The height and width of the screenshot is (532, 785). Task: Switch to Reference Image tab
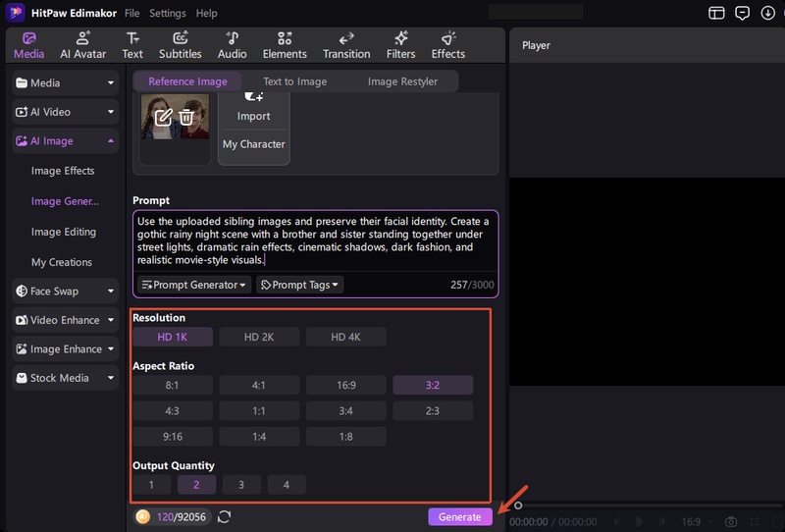(x=187, y=81)
